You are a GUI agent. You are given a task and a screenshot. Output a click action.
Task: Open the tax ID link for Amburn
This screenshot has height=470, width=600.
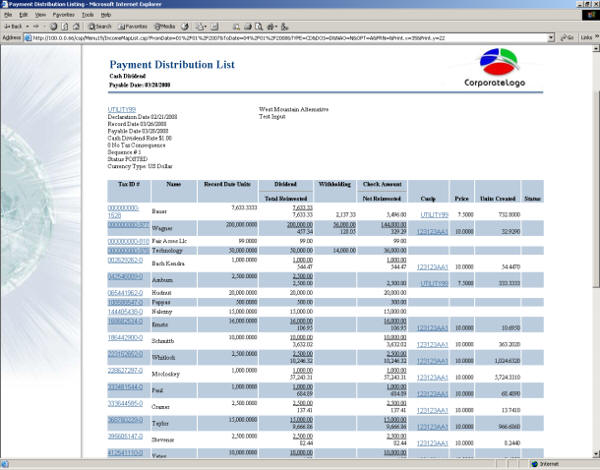coord(125,276)
